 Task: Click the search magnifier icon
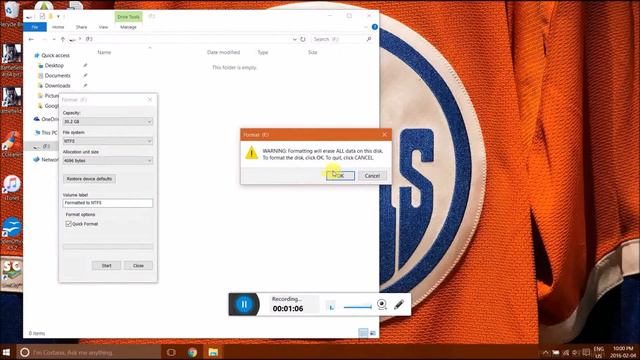tap(369, 39)
